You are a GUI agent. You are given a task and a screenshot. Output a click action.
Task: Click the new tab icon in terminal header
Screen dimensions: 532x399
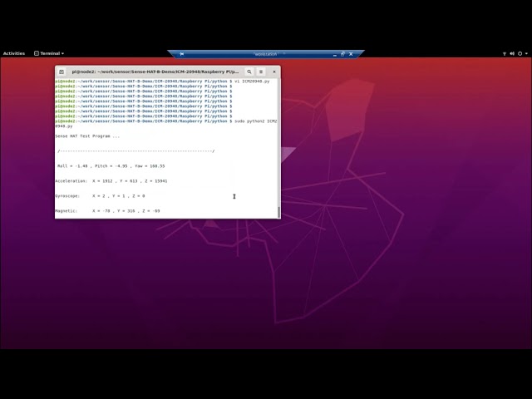click(x=62, y=71)
